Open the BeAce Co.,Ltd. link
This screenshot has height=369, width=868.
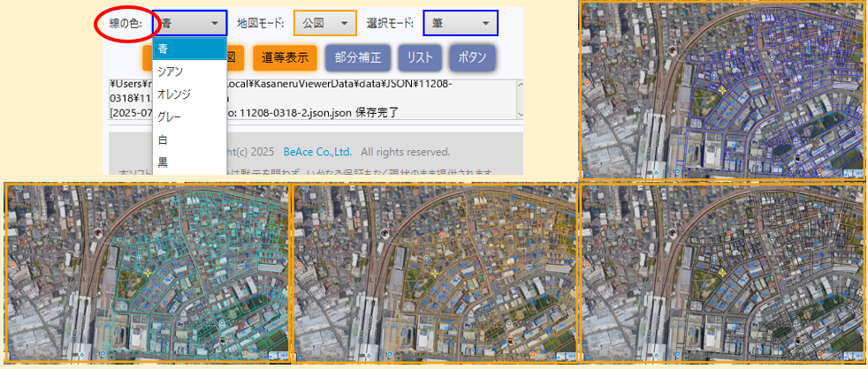pos(317,152)
